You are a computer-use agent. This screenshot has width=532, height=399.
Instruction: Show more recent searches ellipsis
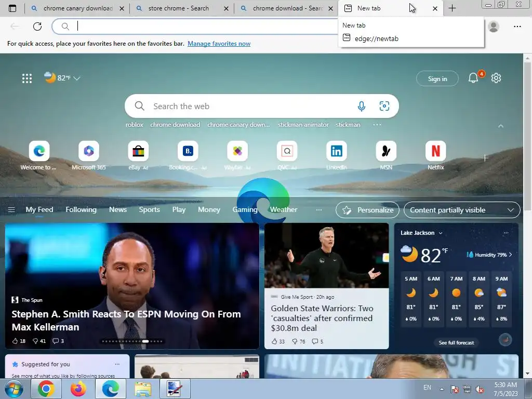pos(377,125)
